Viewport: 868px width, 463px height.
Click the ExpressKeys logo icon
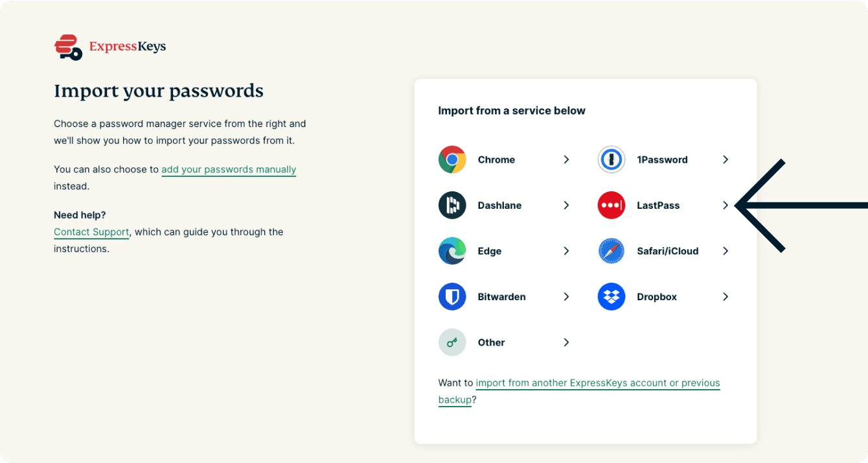pyautogui.click(x=68, y=47)
